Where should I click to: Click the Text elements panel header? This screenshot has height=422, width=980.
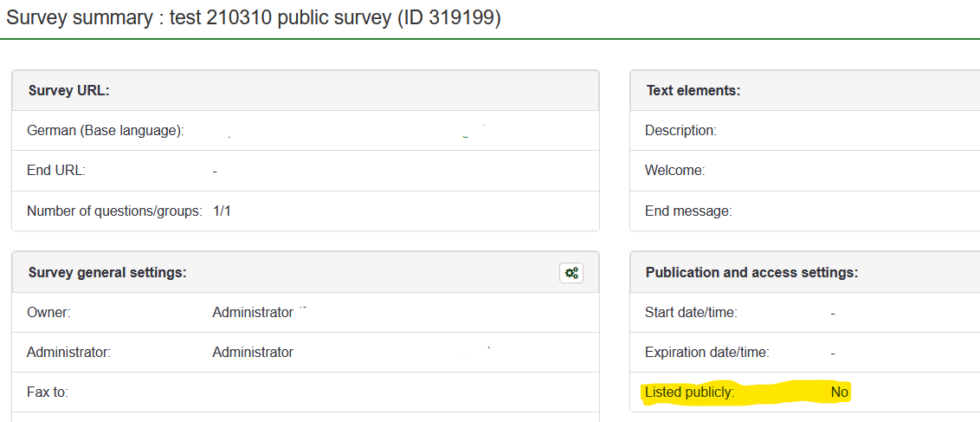click(693, 90)
